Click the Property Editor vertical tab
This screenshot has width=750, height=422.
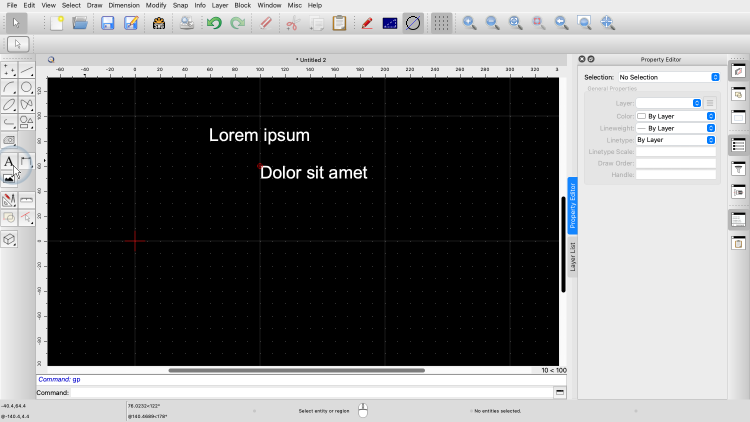pos(573,207)
